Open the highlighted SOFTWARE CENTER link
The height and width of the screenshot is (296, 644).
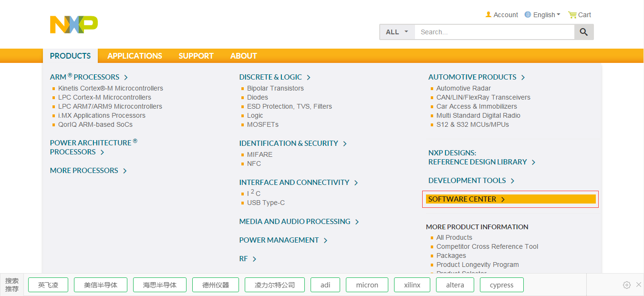(511, 199)
